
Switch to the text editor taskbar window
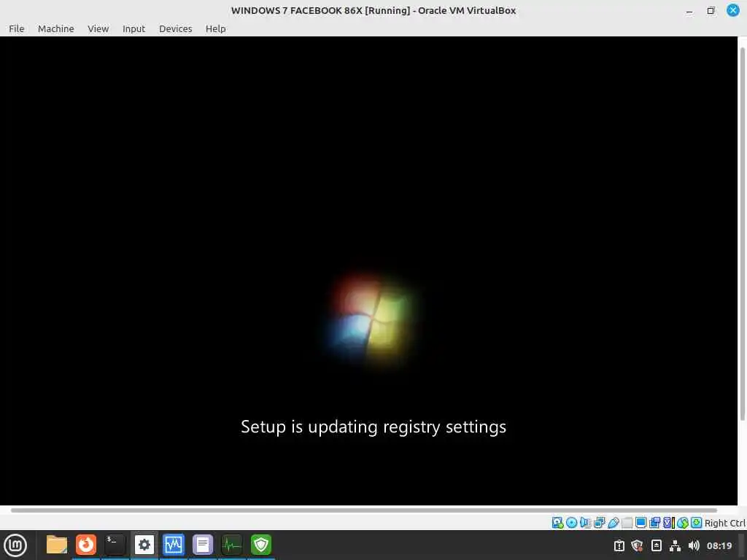click(x=203, y=545)
